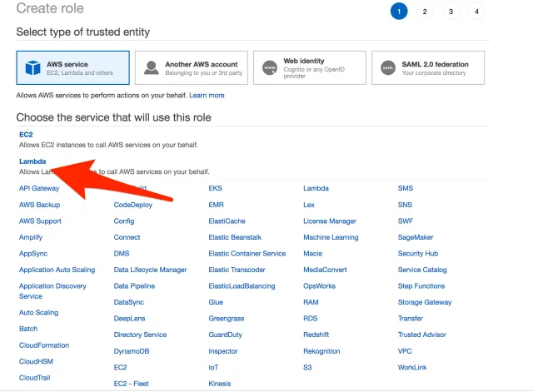Select Elastic Beanstalk service
The width and height of the screenshot is (533, 392).
pos(235,237)
